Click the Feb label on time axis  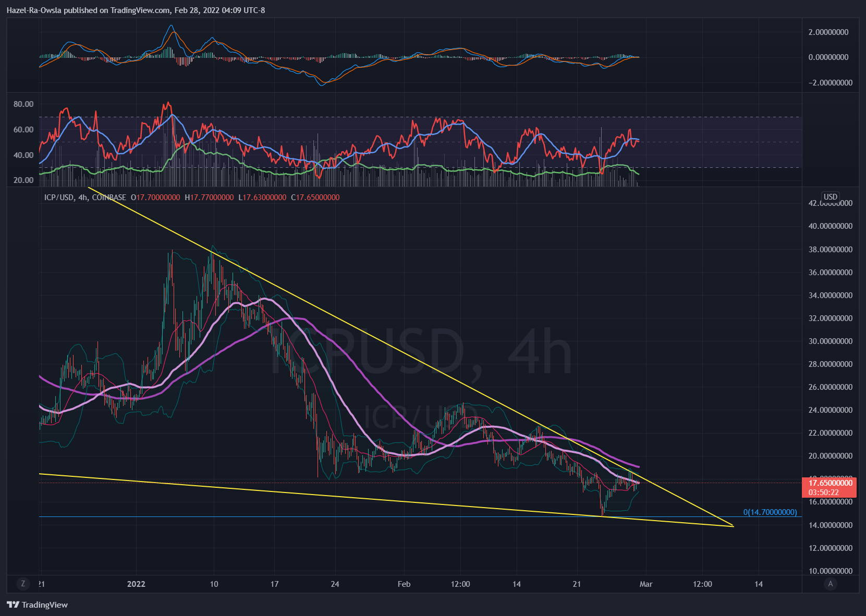[x=404, y=584]
